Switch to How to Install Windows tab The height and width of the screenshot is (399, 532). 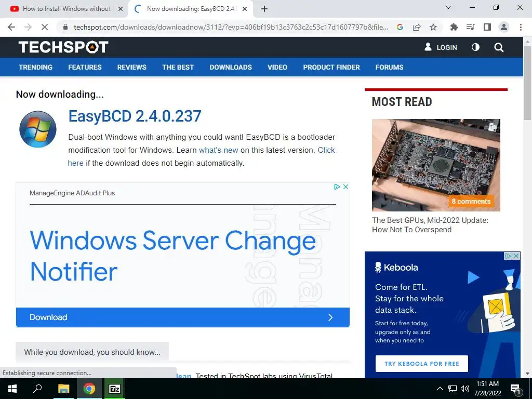64,9
